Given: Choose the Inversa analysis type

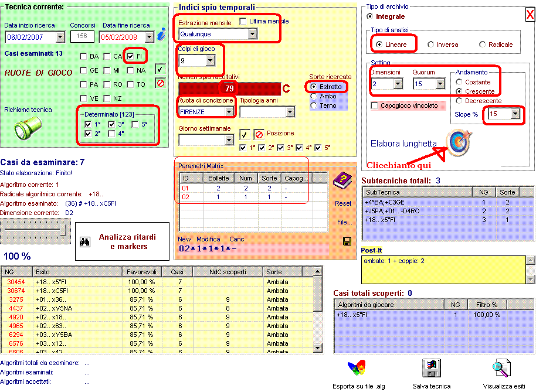Looking at the screenshot, I should (430, 45).
